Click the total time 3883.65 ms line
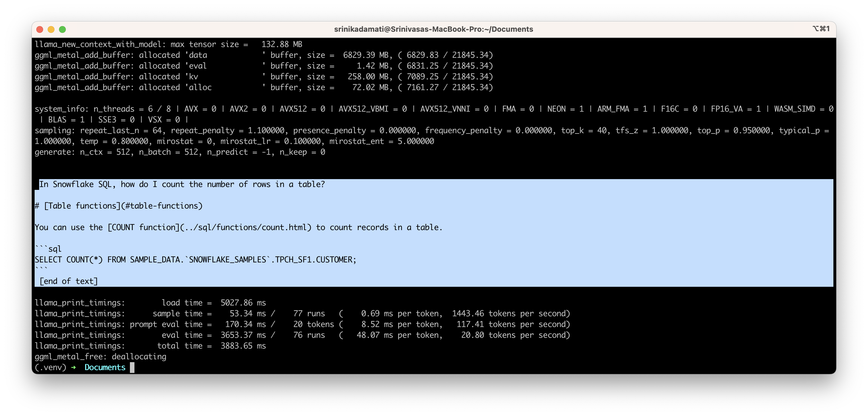 click(150, 346)
